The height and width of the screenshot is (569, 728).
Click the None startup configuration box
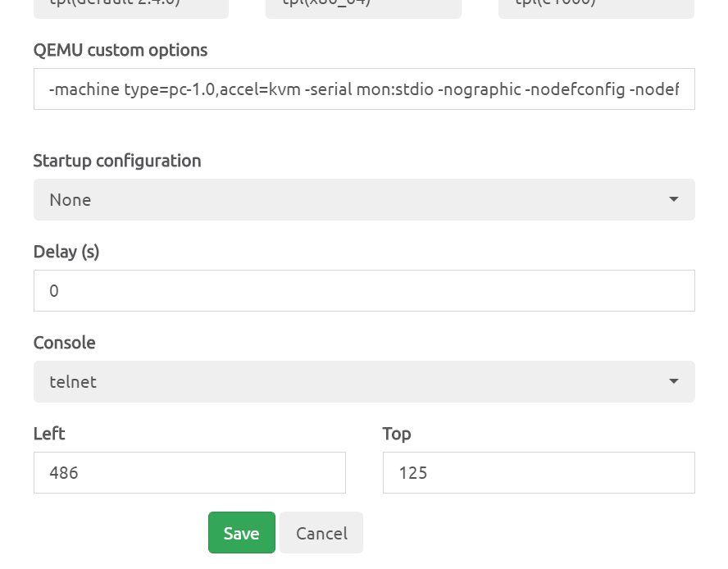tap(363, 199)
